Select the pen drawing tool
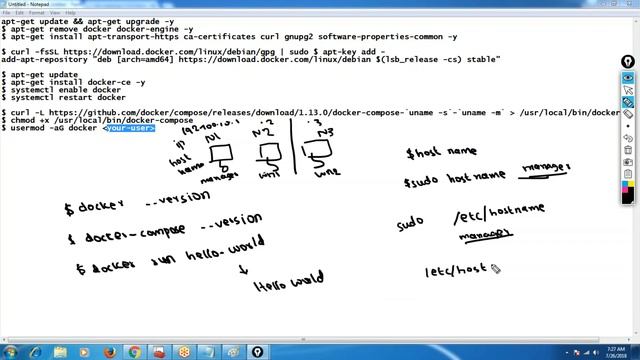 click(x=628, y=102)
